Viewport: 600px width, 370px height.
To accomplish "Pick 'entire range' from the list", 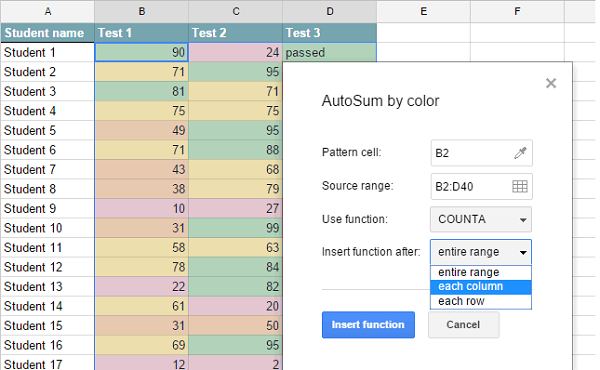I will pos(481,272).
